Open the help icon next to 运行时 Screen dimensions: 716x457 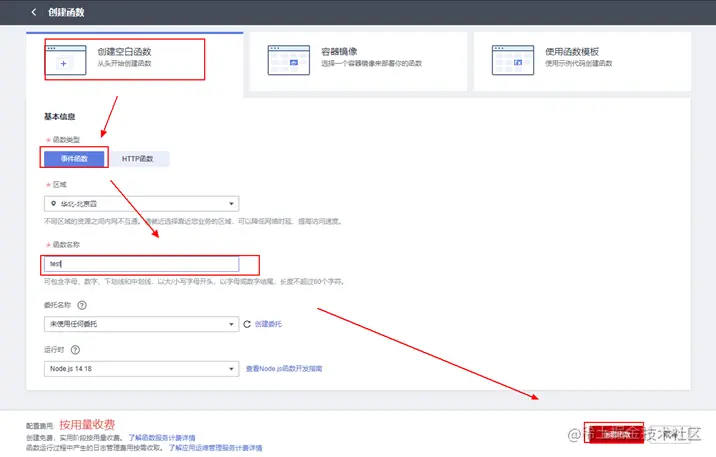tap(75, 350)
